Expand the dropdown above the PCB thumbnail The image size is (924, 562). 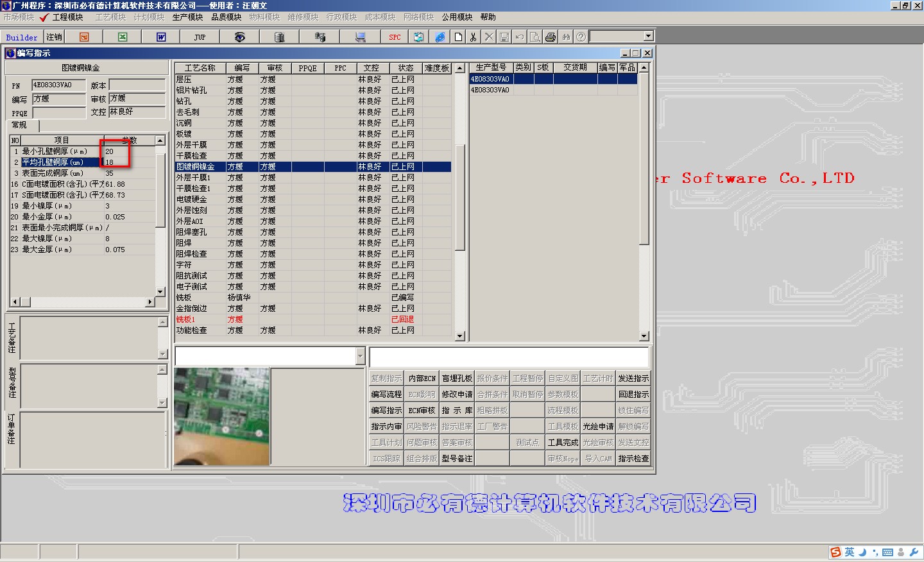coord(360,355)
